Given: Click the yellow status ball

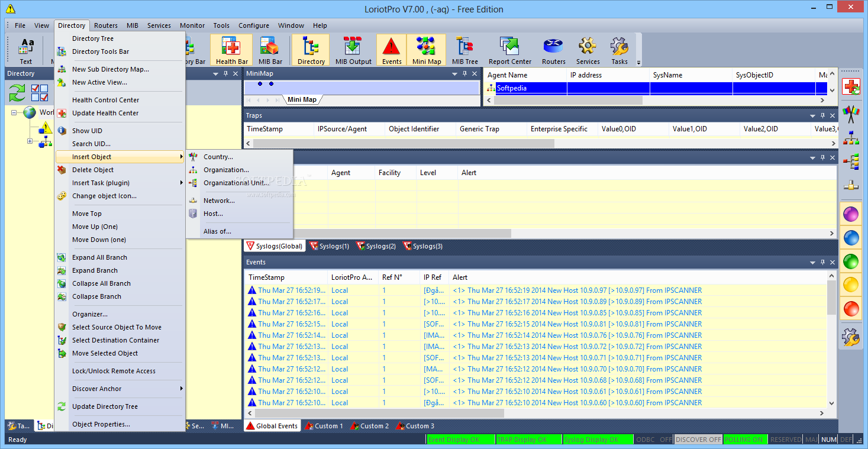Looking at the screenshot, I should [851, 285].
